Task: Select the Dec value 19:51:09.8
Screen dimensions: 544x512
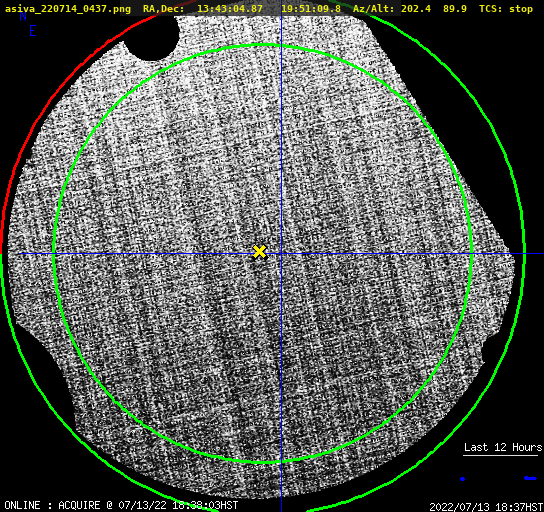Action: (x=311, y=9)
